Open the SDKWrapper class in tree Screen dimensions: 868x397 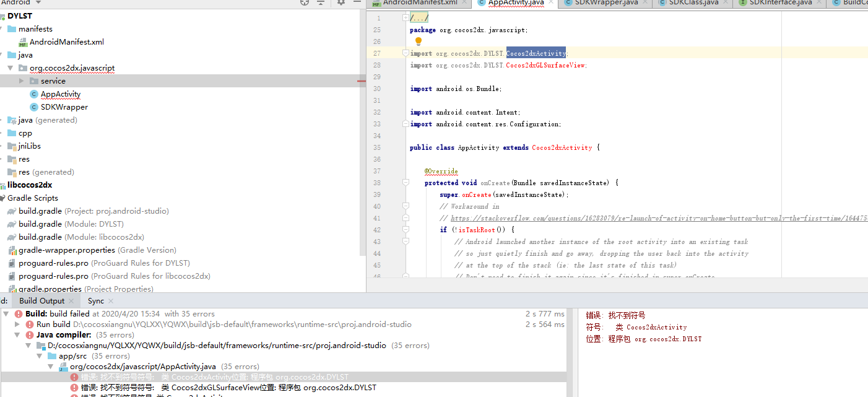click(x=64, y=107)
